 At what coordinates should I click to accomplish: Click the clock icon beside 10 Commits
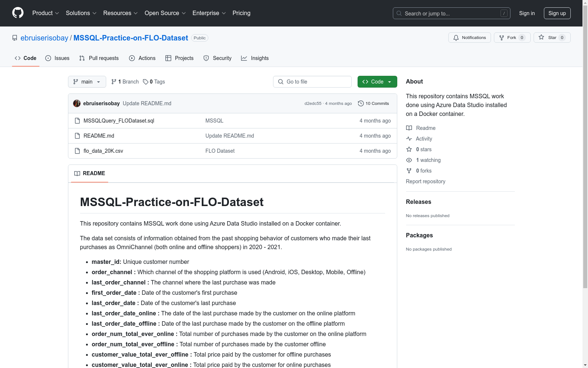point(361,103)
